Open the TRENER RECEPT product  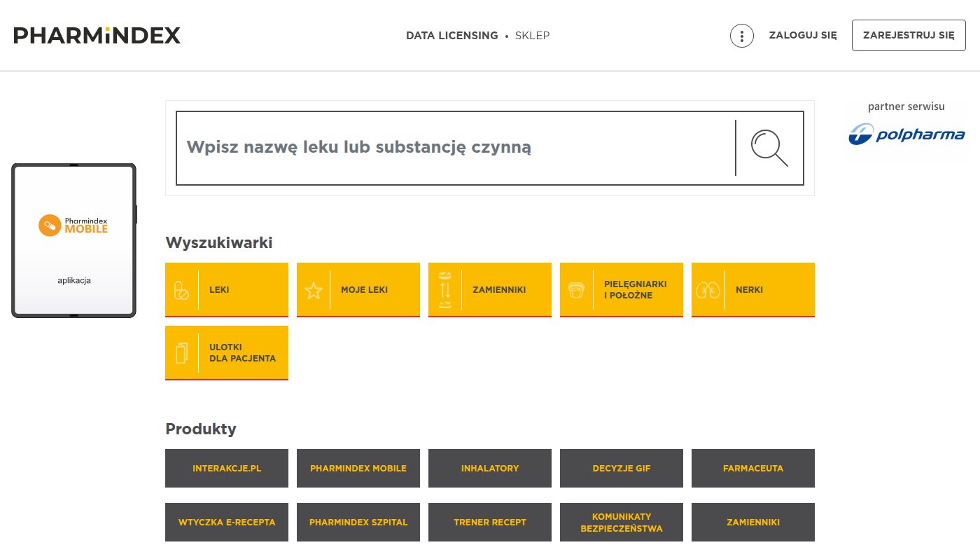click(x=490, y=522)
